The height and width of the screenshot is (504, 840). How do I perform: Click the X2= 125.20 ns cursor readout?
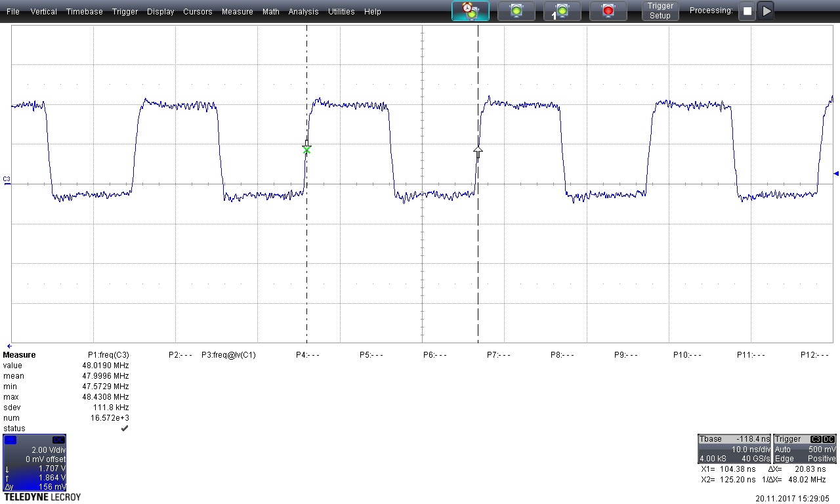tap(728, 480)
